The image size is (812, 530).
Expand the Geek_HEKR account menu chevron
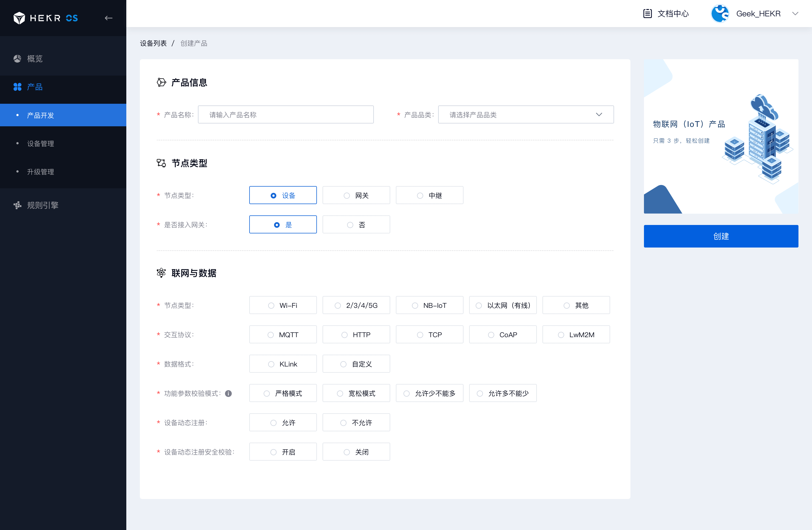click(795, 14)
